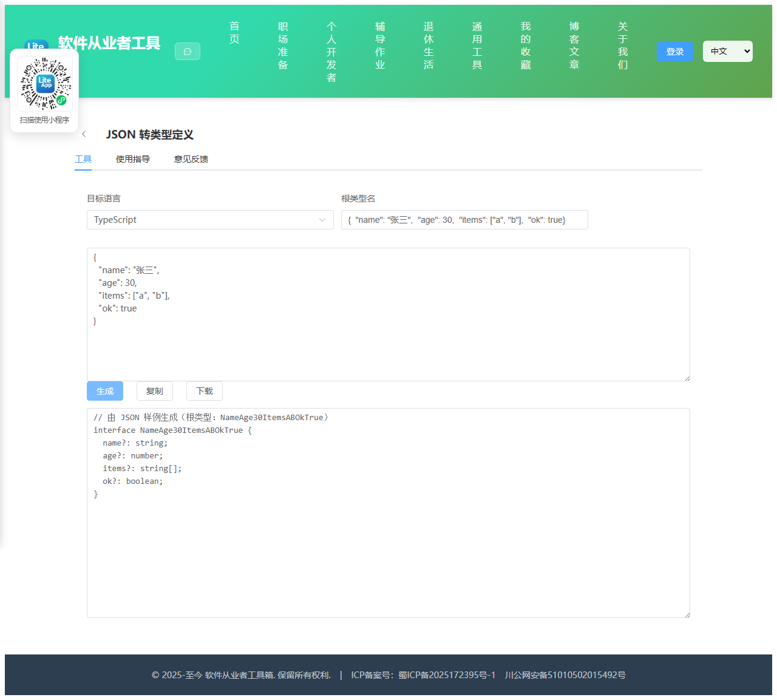Click the 下载 button
The height and width of the screenshot is (700, 777).
coord(205,391)
